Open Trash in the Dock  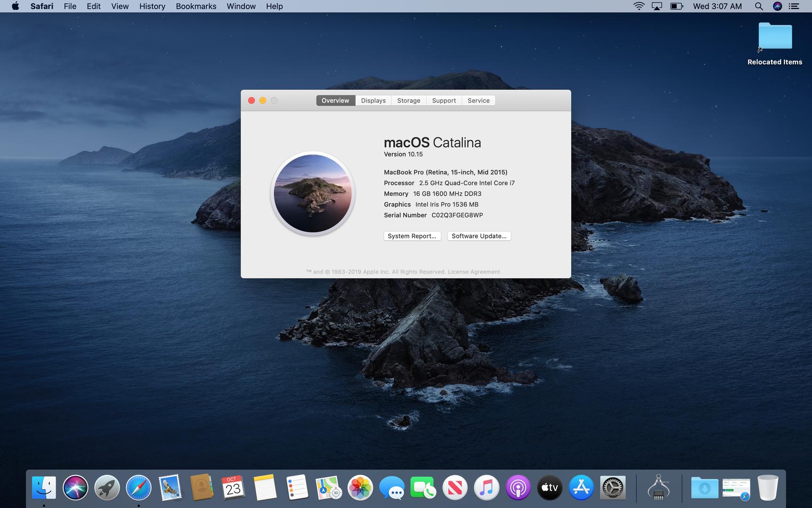point(768,487)
